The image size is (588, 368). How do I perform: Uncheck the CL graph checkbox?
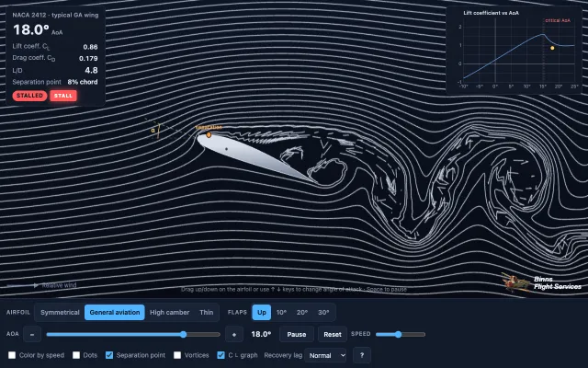pos(220,355)
